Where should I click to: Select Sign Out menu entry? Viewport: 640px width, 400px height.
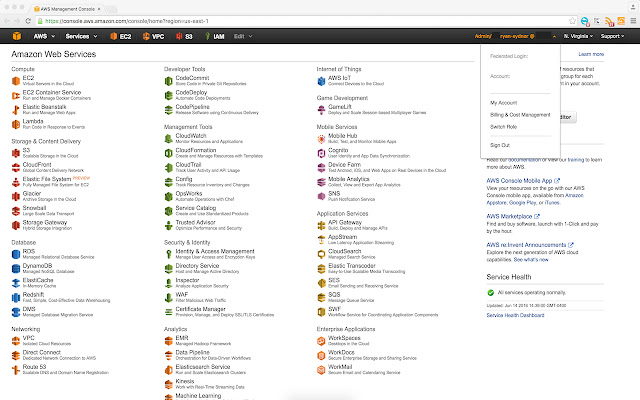(x=500, y=145)
